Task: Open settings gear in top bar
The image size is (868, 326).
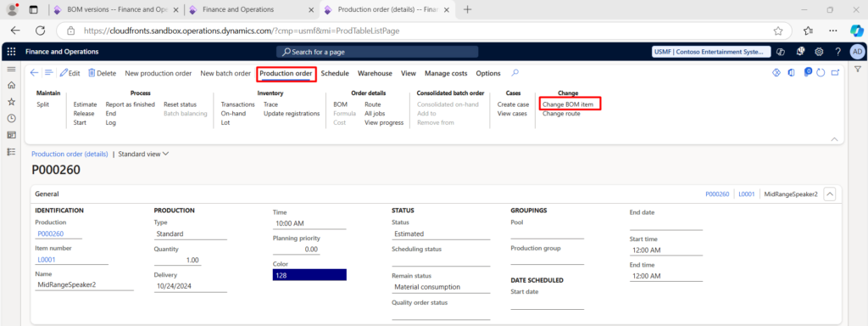Action: (820, 52)
